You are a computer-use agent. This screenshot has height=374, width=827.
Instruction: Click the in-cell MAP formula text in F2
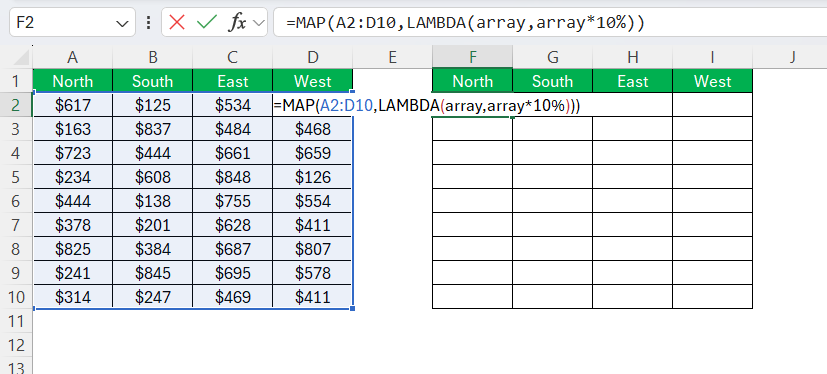click(x=427, y=106)
